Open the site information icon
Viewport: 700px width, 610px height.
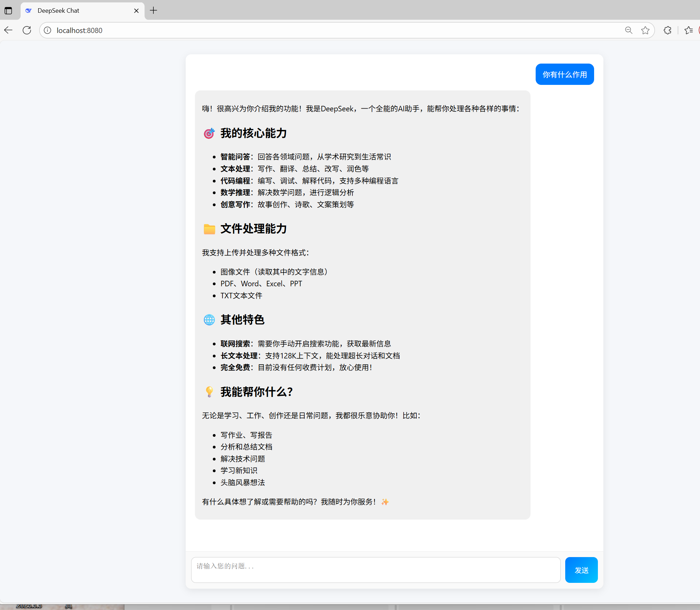pos(48,30)
